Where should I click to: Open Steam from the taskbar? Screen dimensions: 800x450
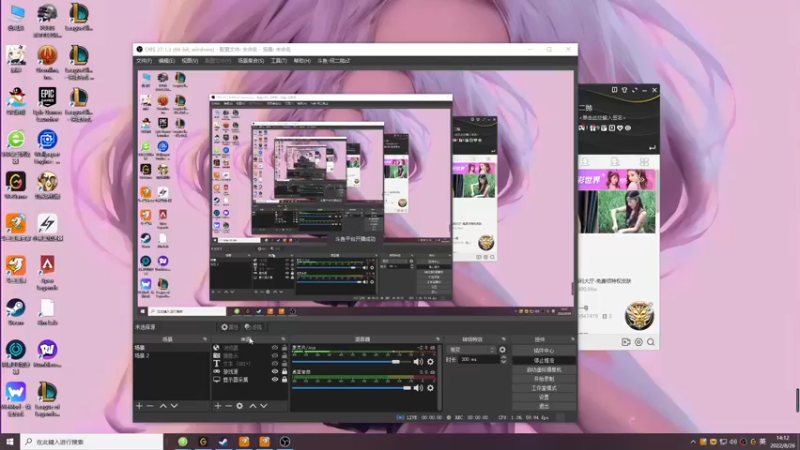click(x=223, y=442)
